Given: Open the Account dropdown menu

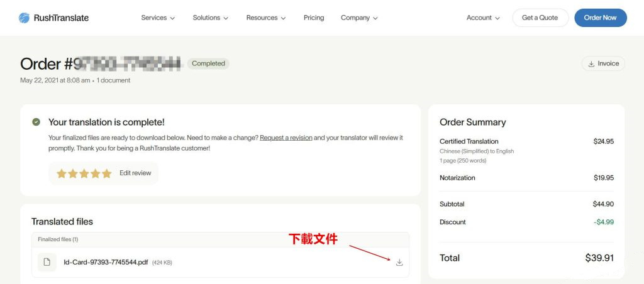Looking at the screenshot, I should tap(483, 18).
